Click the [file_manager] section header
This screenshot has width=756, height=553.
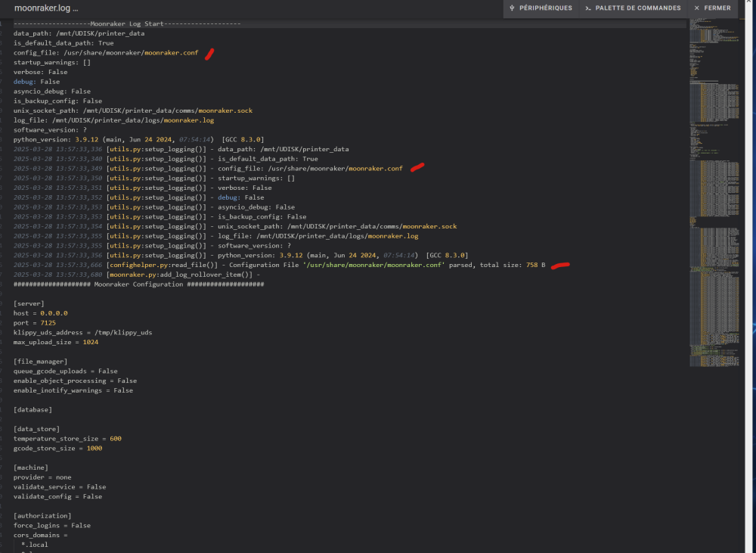click(x=40, y=362)
